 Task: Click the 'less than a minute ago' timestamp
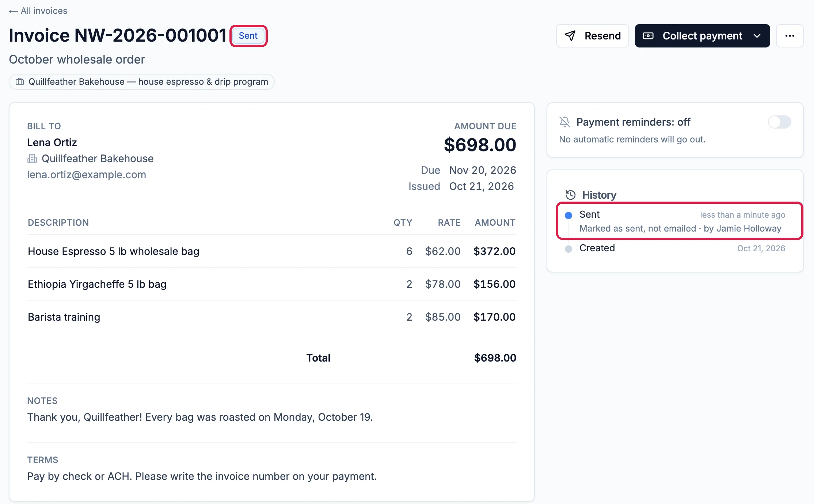(742, 215)
